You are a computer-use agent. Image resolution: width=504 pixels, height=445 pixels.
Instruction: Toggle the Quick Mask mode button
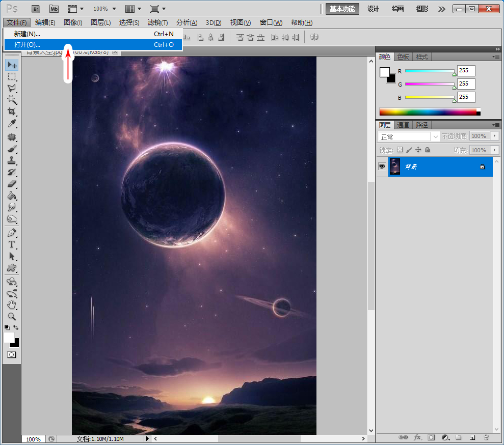click(x=12, y=354)
